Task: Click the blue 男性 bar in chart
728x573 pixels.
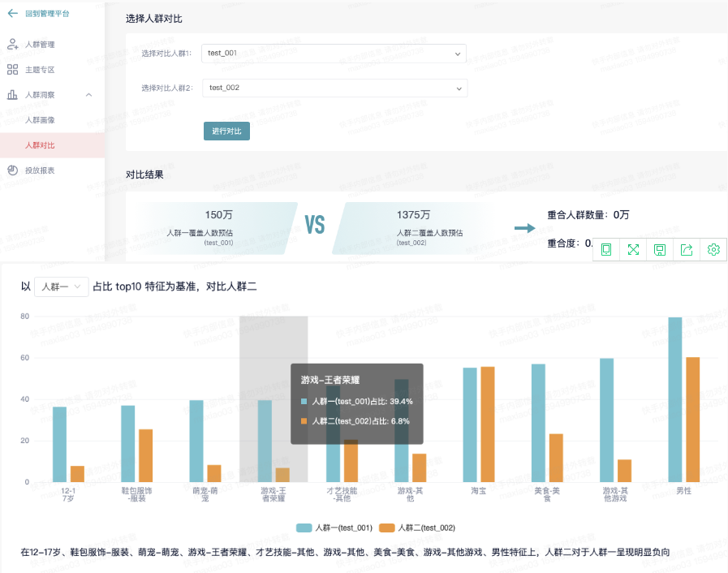Action: point(674,399)
